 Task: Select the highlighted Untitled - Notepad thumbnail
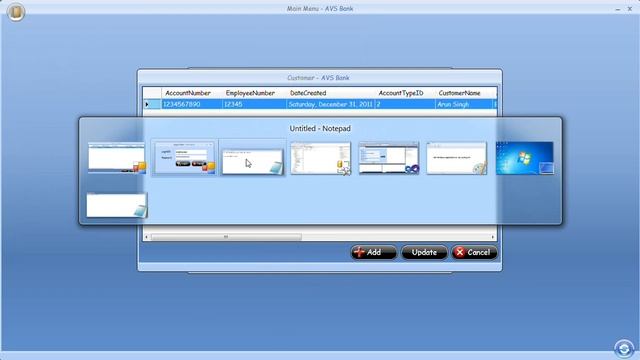click(252, 162)
